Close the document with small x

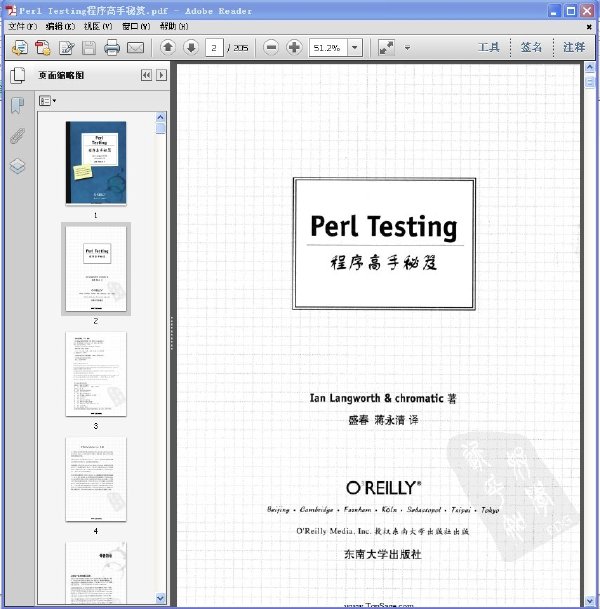(589, 27)
